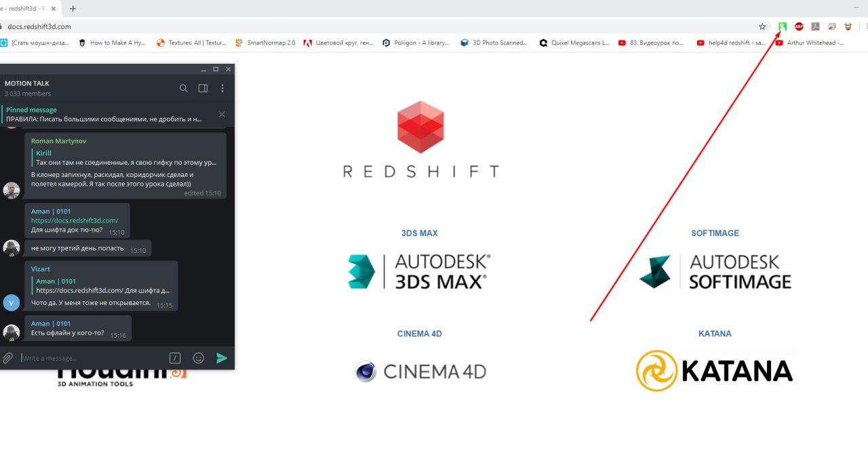Click Vizart sender name
868x457 pixels.
pos(41,269)
